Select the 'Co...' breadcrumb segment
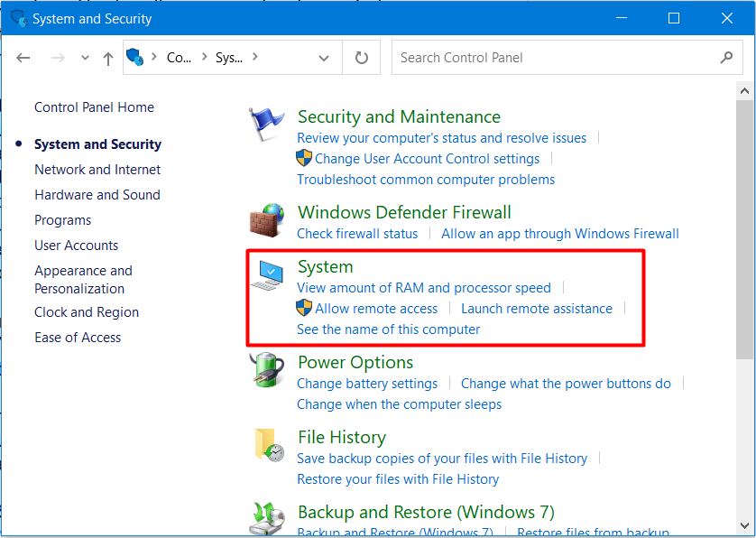 point(179,58)
